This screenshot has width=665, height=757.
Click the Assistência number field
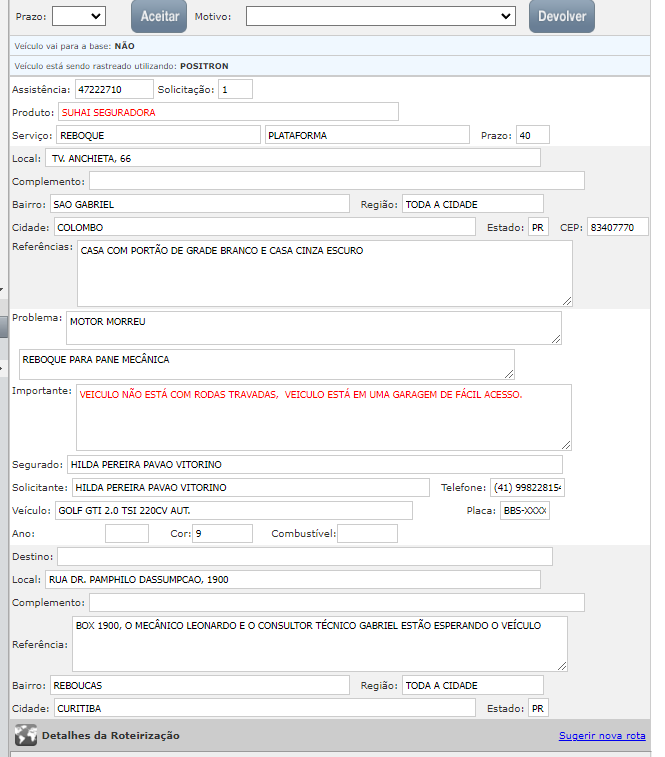click(x=113, y=90)
